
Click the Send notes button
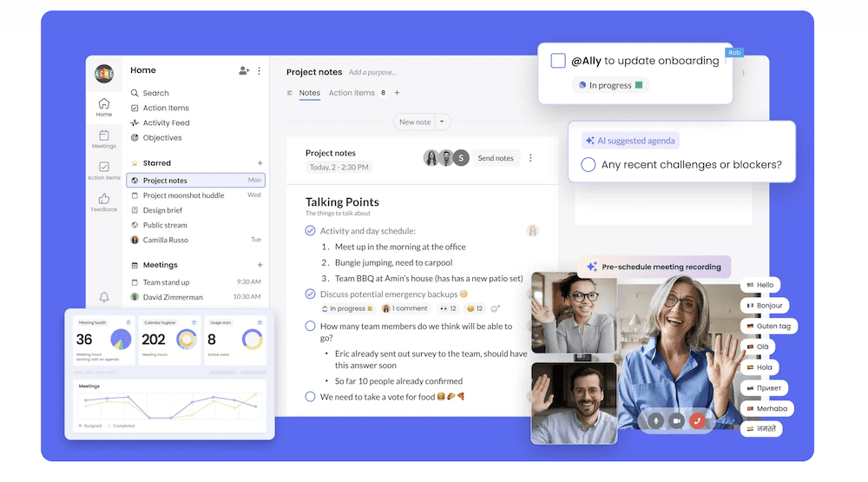[x=496, y=158]
